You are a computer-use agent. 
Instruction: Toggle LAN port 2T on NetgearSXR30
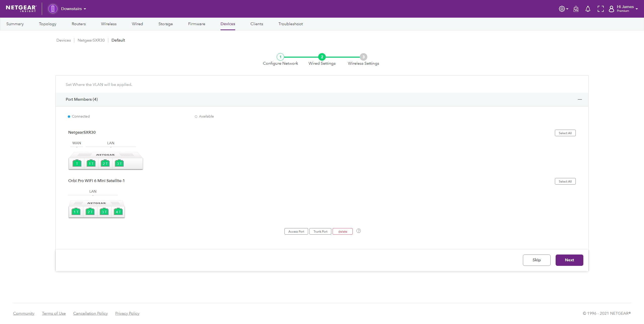(x=105, y=163)
